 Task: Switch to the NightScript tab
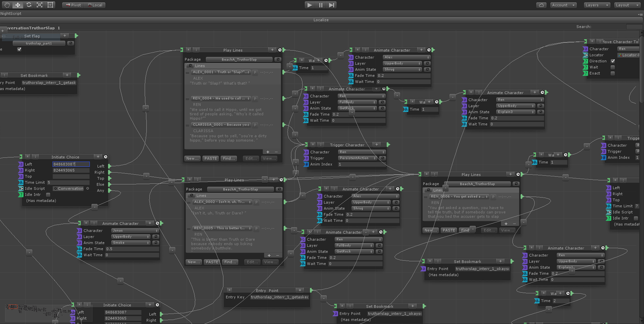(12, 13)
